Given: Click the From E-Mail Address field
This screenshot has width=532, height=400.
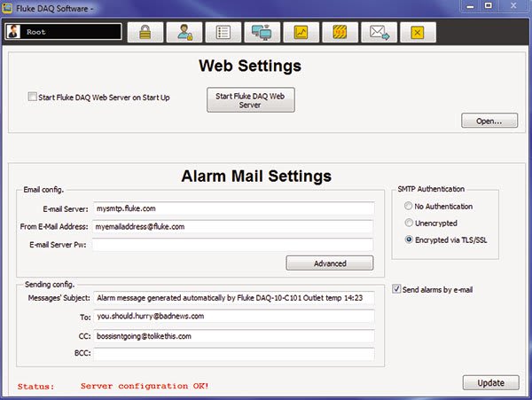Looking at the screenshot, I should pos(232,227).
